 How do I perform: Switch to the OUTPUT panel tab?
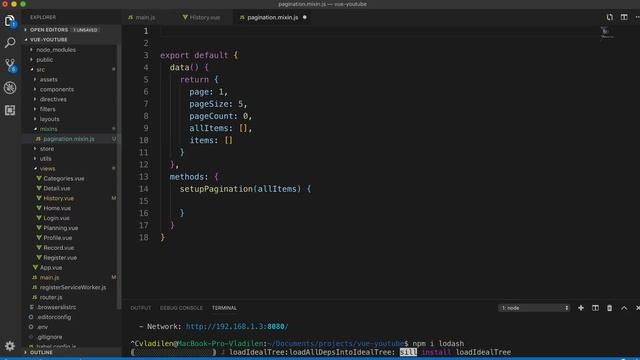tap(140, 308)
